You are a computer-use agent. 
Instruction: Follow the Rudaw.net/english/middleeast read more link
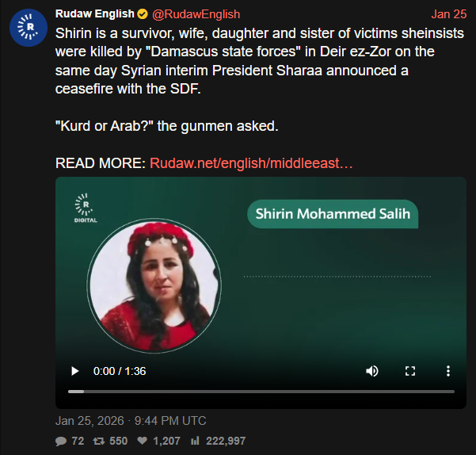pos(251,163)
